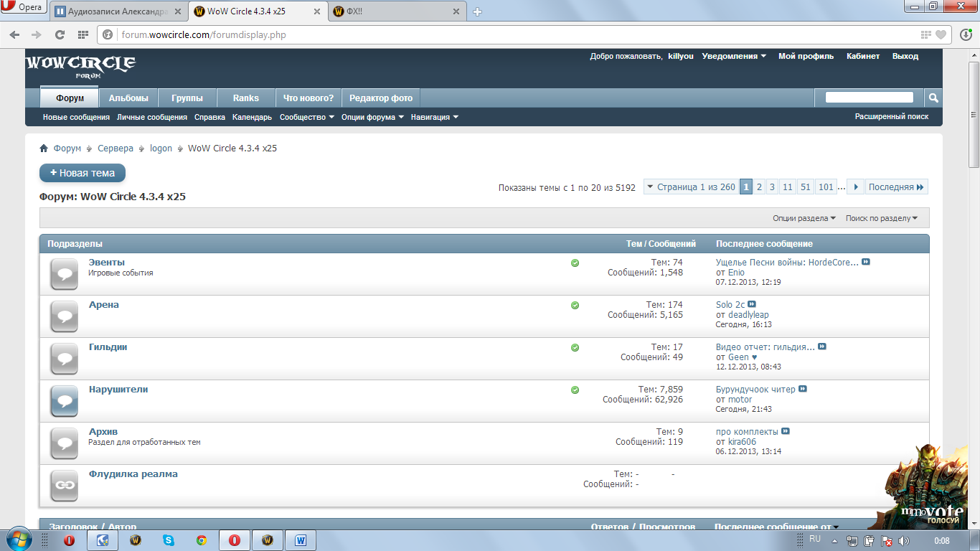
Task: Go to page 51 in pagination
Action: [x=806, y=187]
